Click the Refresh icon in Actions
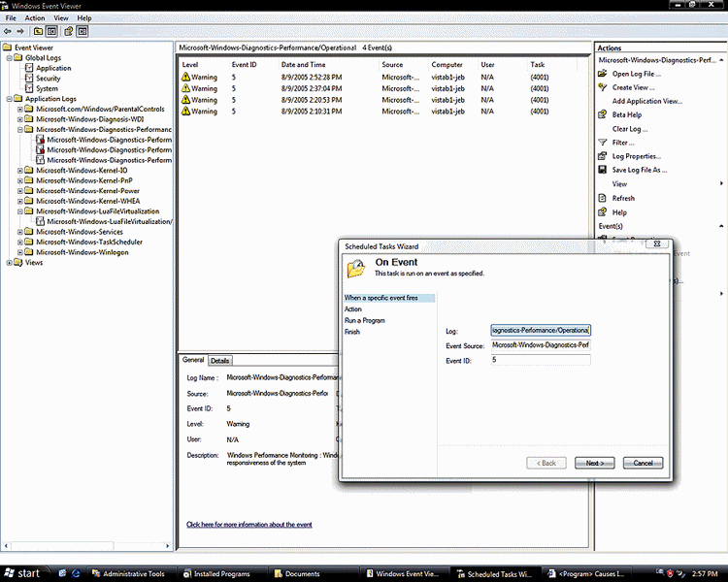The width and height of the screenshot is (728, 582). pyautogui.click(x=602, y=198)
